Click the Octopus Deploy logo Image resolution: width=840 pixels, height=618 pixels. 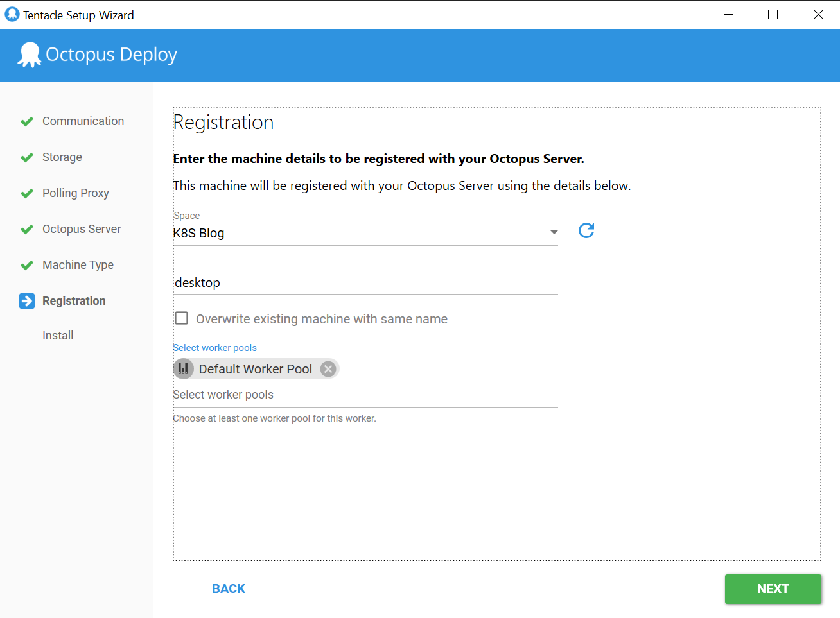(x=30, y=55)
